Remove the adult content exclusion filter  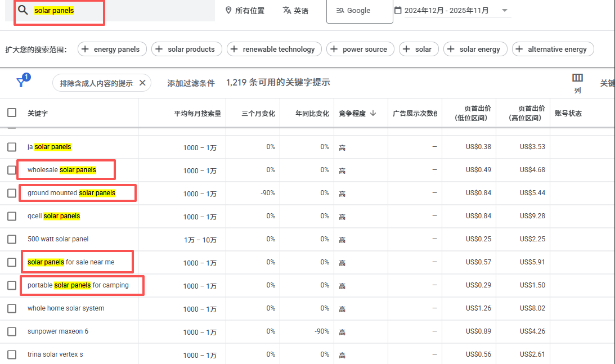[x=142, y=83]
